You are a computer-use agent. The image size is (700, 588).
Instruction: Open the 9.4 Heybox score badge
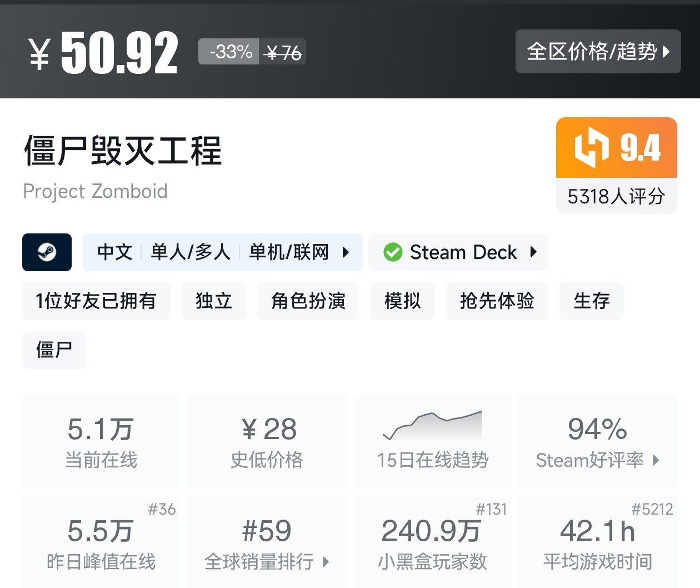tap(617, 147)
